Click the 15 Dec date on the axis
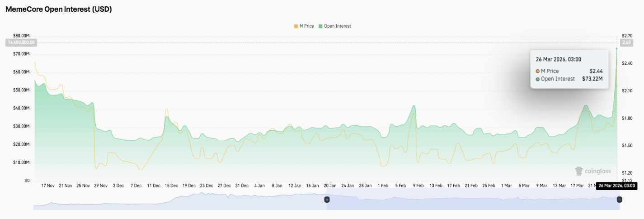The height and width of the screenshot is (219, 644). click(171, 186)
